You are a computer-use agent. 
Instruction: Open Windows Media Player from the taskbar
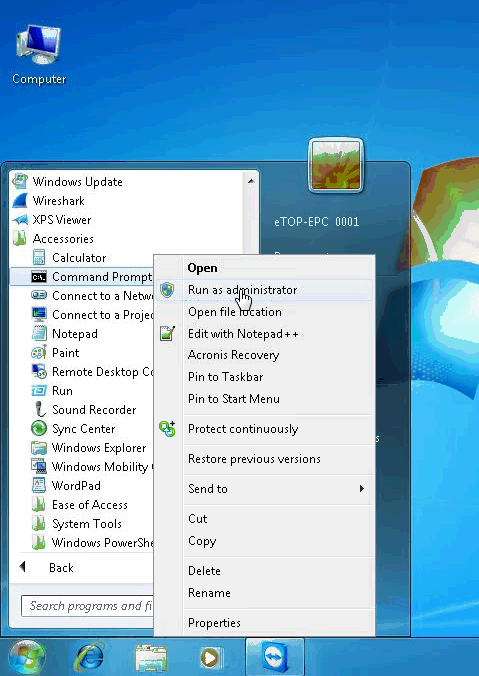211,658
